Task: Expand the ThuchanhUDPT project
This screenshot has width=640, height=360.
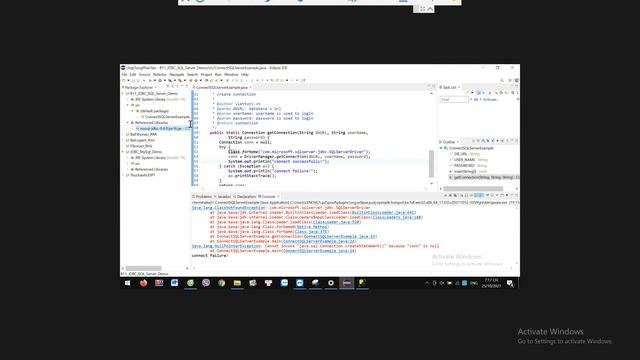Action: [x=123, y=175]
